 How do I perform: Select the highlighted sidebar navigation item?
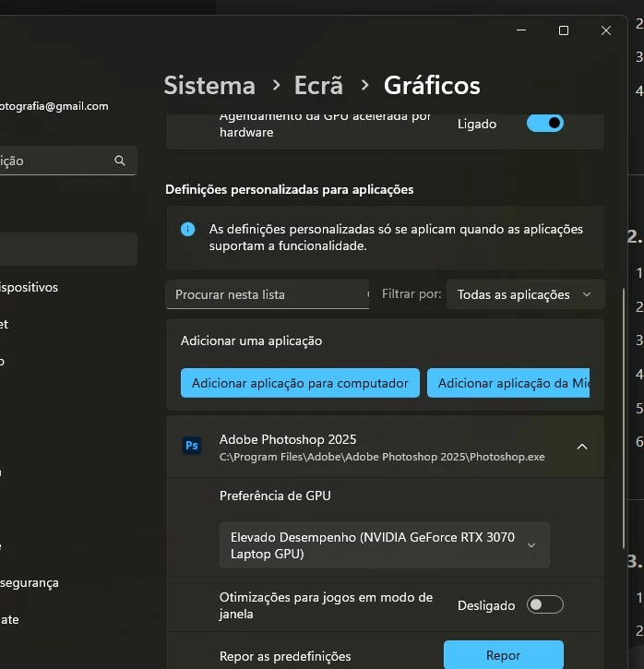click(68, 249)
